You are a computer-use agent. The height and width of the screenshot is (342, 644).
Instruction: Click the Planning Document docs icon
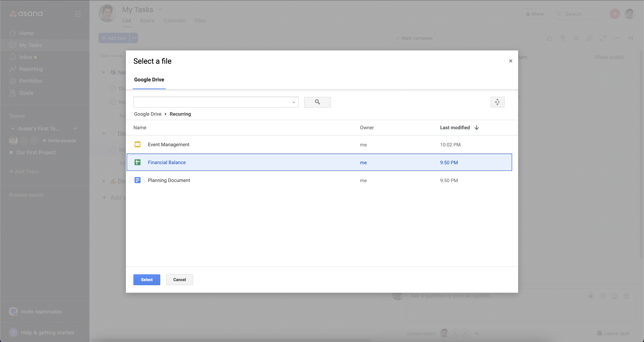click(137, 180)
